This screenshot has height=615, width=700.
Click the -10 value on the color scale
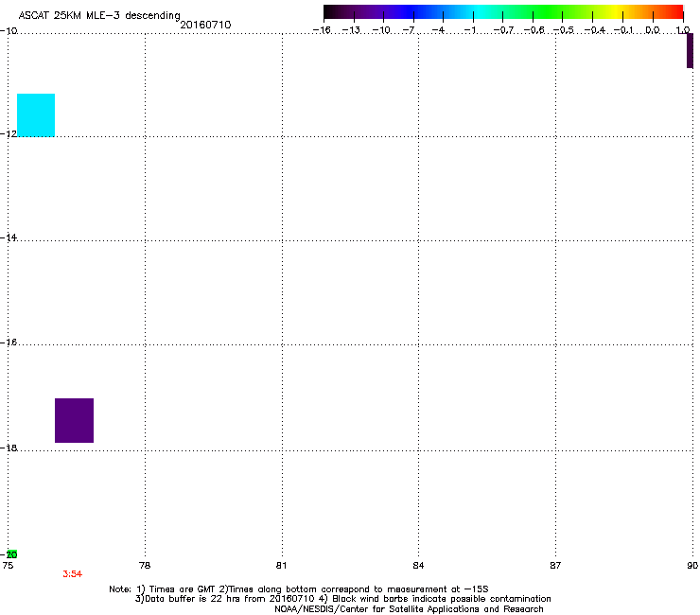(381, 30)
